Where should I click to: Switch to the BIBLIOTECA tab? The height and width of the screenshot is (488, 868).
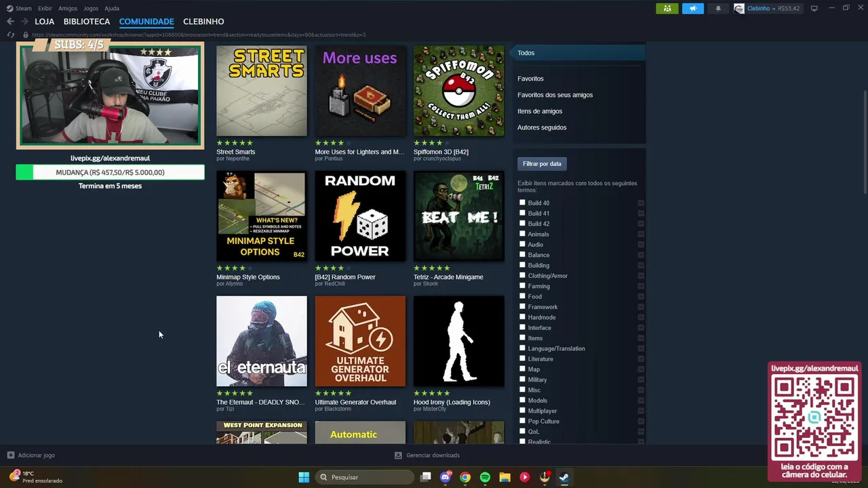point(87,22)
